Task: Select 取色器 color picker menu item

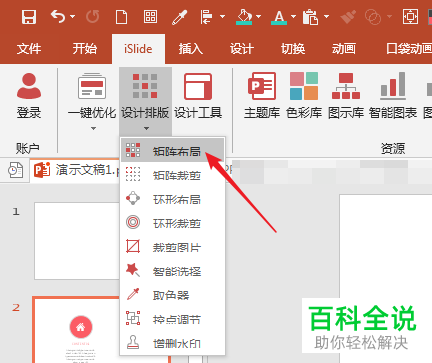Action: tap(172, 295)
